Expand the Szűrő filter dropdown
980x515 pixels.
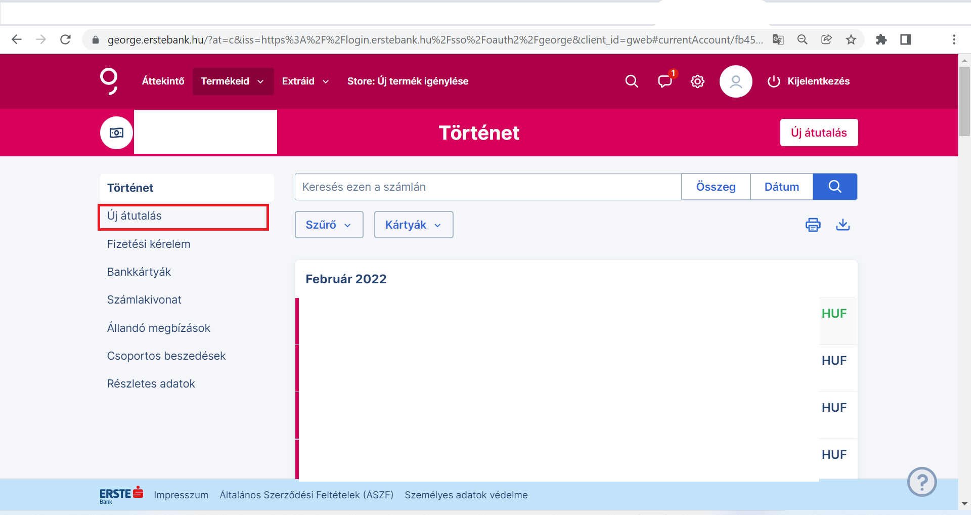(x=329, y=225)
